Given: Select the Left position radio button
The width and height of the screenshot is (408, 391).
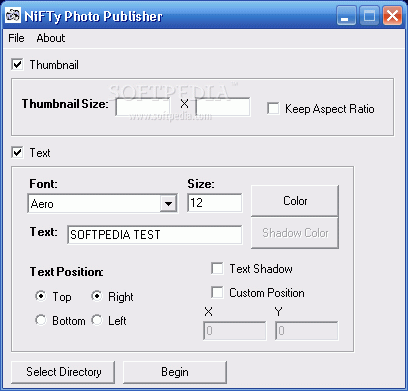Looking at the screenshot, I should [97, 320].
